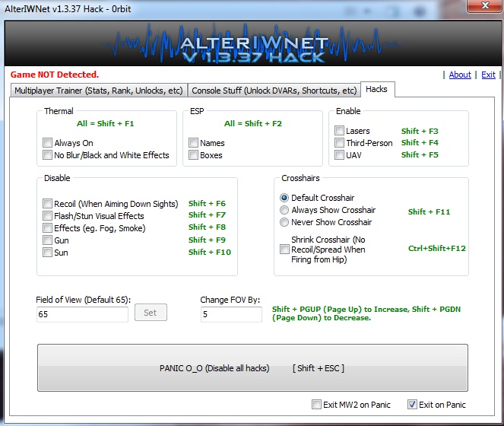This screenshot has height=426, width=504.
Task: Click the Set FOV button
Action: point(151,313)
